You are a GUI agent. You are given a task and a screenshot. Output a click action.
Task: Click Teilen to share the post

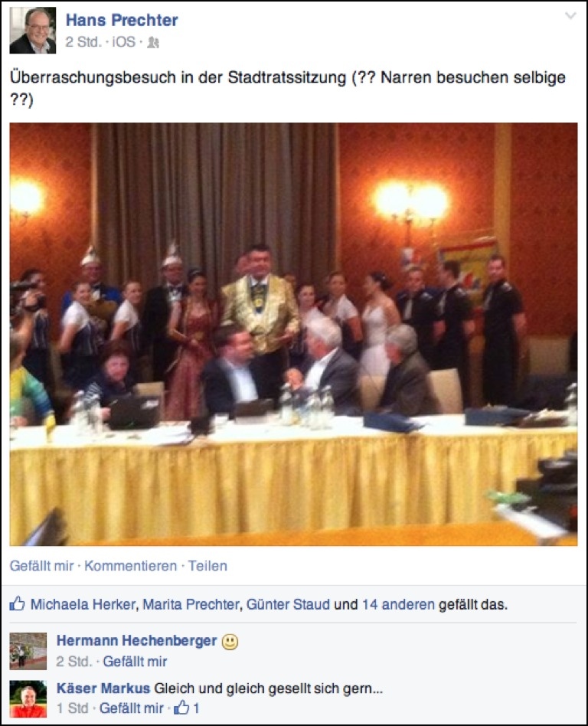(x=207, y=566)
